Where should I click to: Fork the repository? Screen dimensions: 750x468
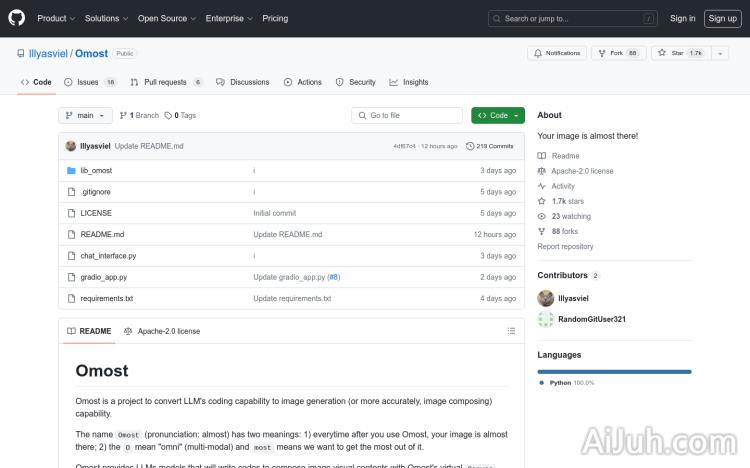point(617,53)
